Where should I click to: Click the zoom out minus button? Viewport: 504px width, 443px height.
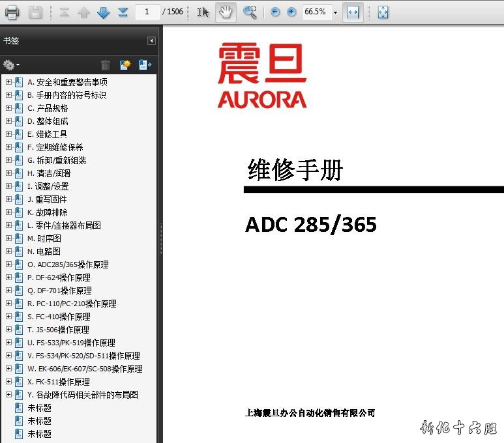[275, 12]
